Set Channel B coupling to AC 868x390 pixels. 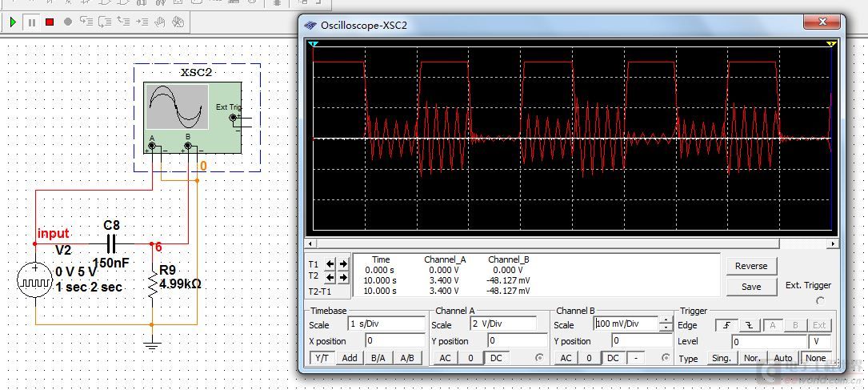click(565, 358)
